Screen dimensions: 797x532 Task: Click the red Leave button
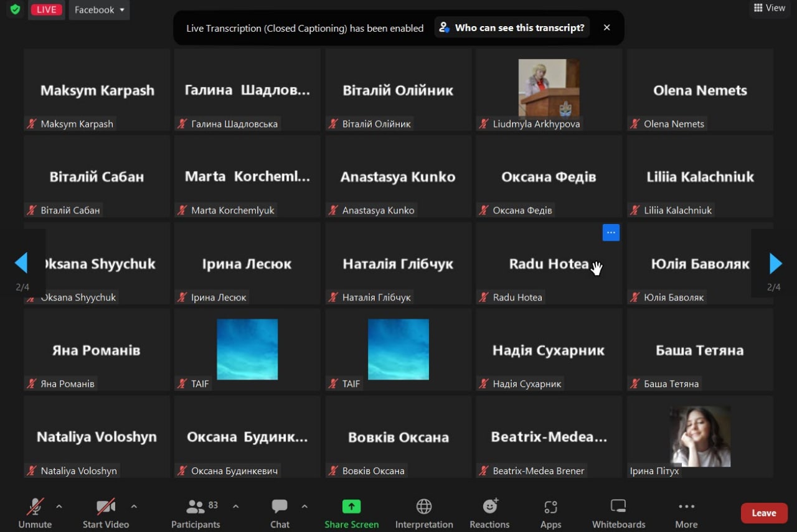[764, 513]
